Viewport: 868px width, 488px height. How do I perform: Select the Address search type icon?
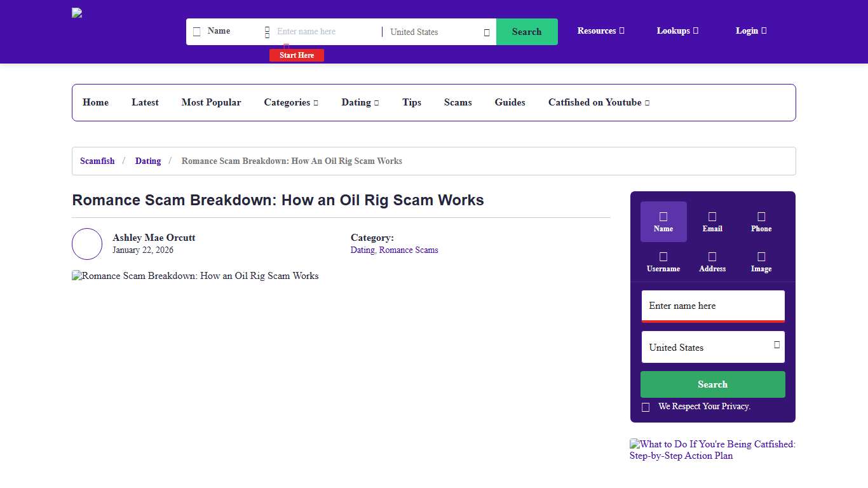click(712, 258)
